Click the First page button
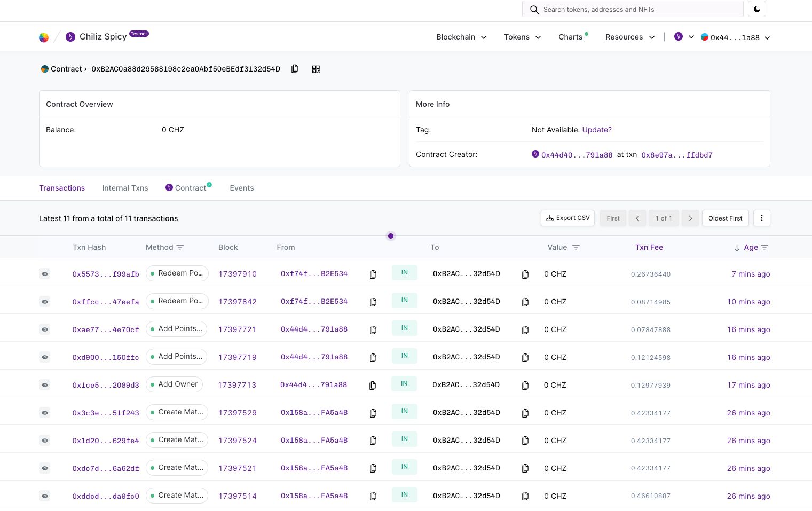812x511 pixels. 613,218
